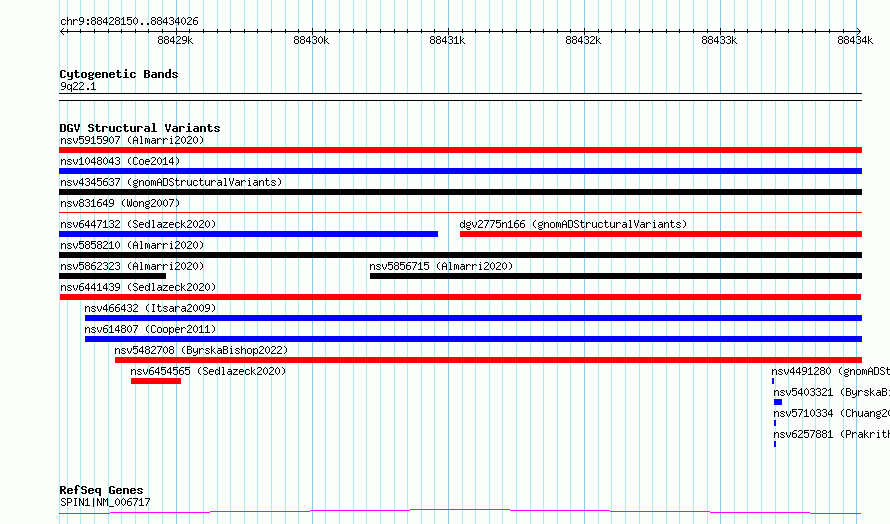Click the blue nsv6447132 variant bar
Screen dimensions: 890x524
click(249, 234)
